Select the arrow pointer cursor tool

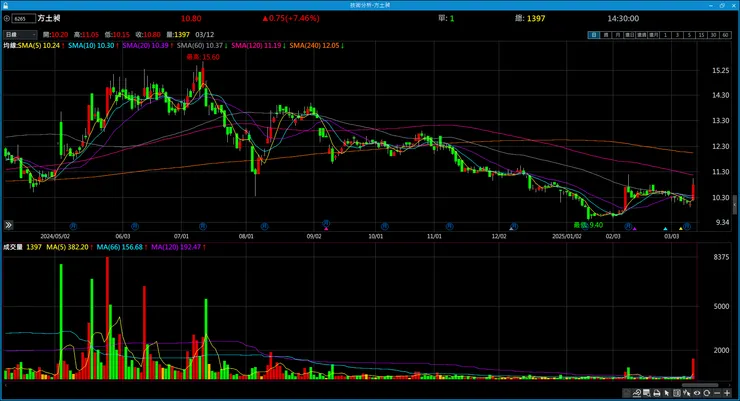(667, 393)
